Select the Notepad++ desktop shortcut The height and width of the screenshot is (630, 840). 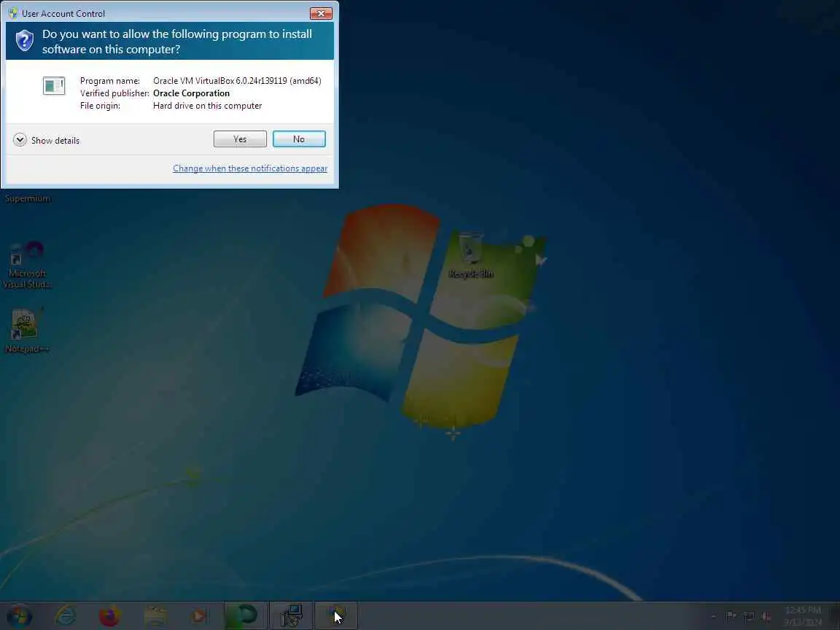(x=27, y=330)
